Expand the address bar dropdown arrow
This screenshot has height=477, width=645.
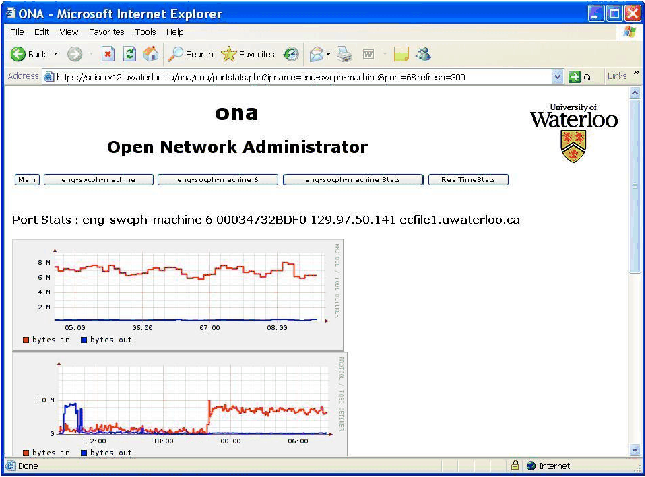(x=558, y=76)
